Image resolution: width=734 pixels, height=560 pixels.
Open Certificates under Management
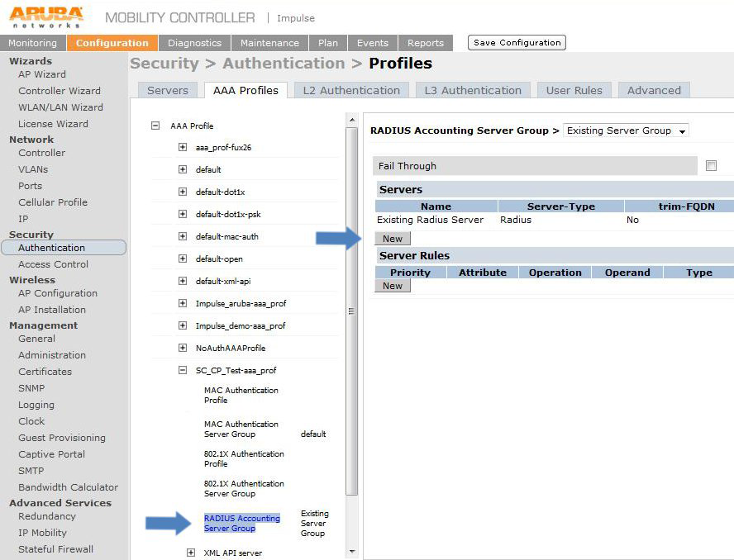45,372
